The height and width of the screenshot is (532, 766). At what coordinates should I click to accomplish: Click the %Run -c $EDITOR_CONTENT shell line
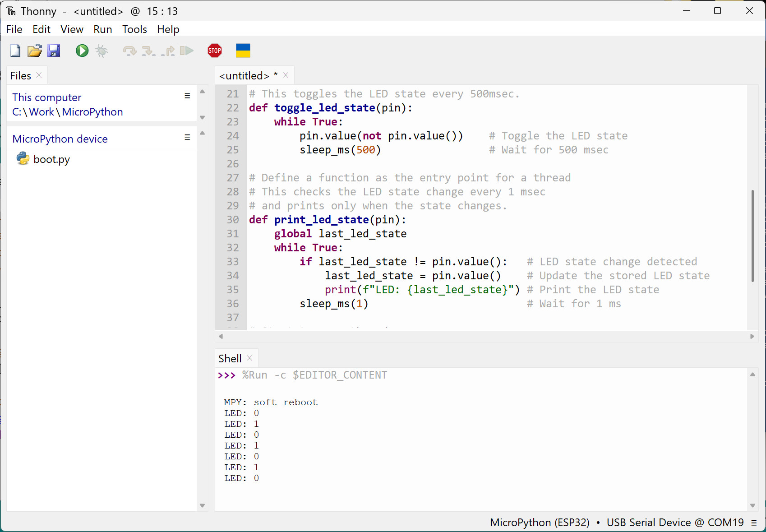click(x=314, y=375)
